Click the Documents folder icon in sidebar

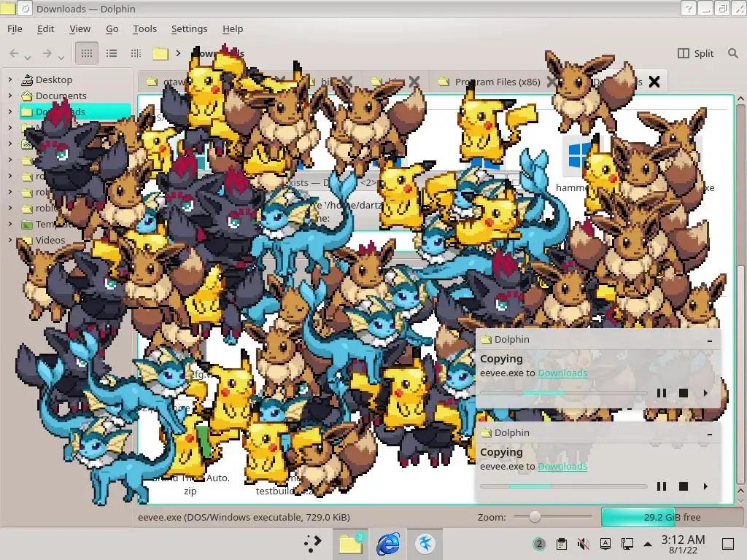point(27,96)
